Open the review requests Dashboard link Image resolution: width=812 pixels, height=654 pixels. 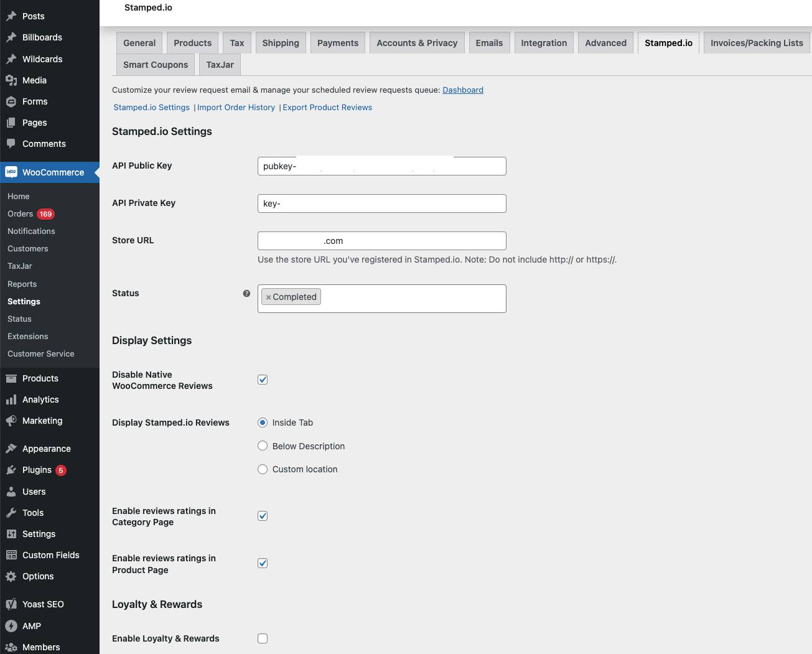click(462, 90)
